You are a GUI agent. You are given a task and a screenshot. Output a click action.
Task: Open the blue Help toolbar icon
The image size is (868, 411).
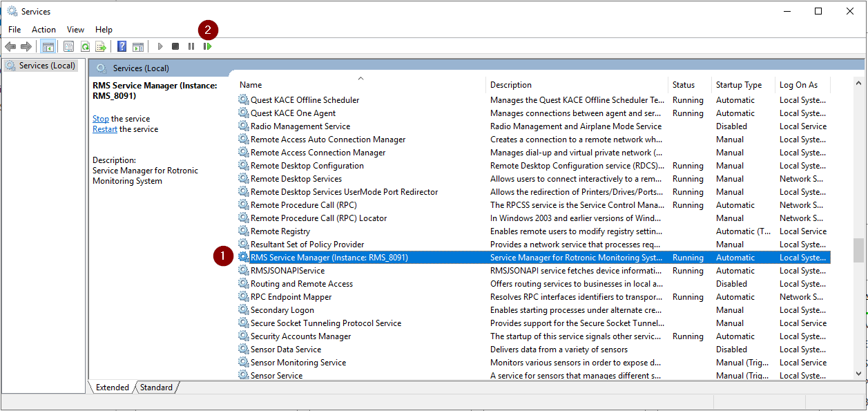(122, 46)
